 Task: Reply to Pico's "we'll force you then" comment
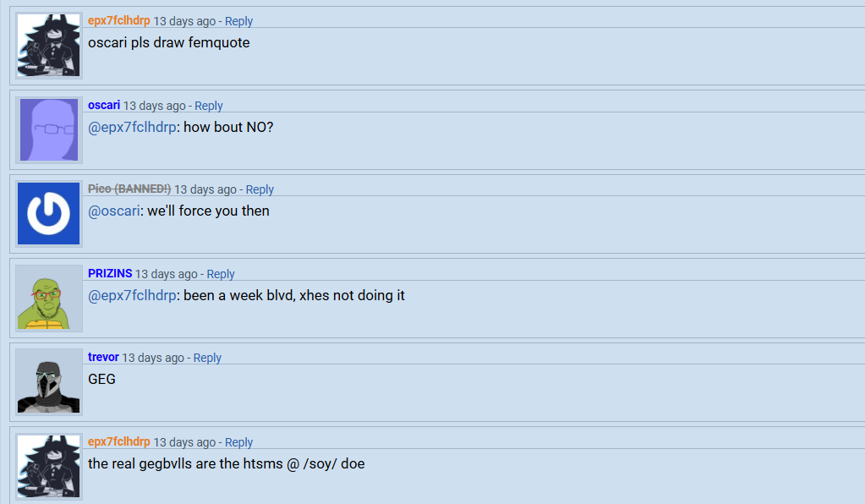click(x=260, y=189)
